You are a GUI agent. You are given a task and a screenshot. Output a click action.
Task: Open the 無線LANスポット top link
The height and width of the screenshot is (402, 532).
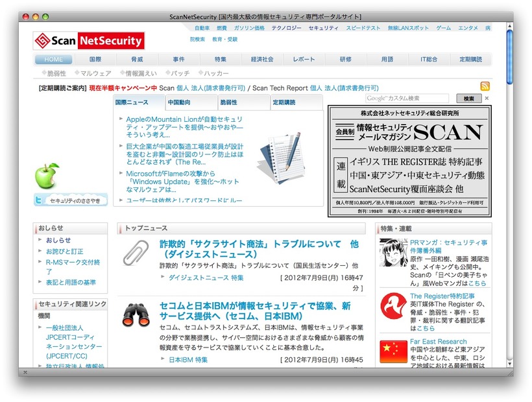408,28
